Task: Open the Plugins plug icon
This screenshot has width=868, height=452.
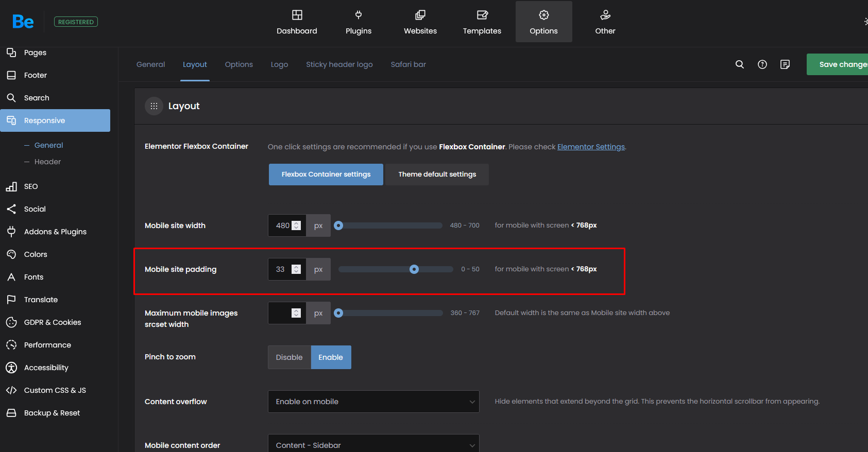Action: tap(359, 15)
